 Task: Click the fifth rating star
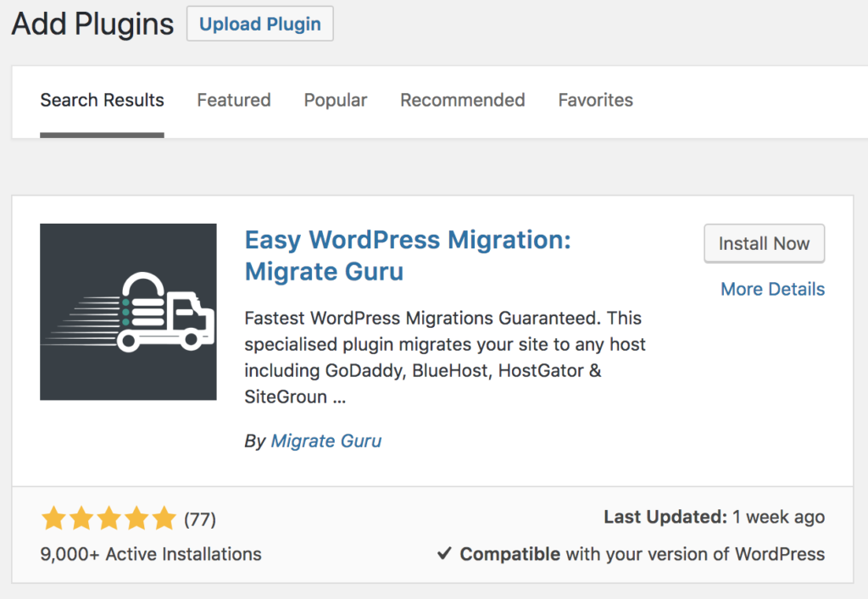(x=164, y=519)
